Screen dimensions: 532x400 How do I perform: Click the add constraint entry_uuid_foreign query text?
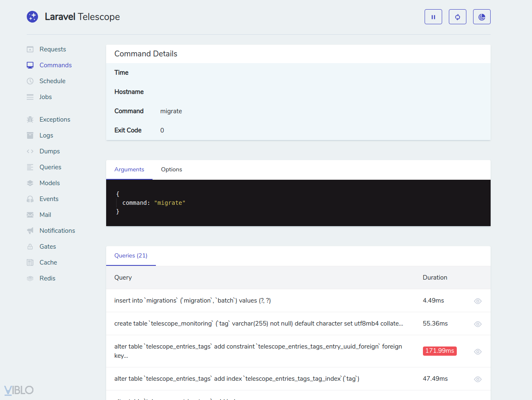pyautogui.click(x=258, y=351)
